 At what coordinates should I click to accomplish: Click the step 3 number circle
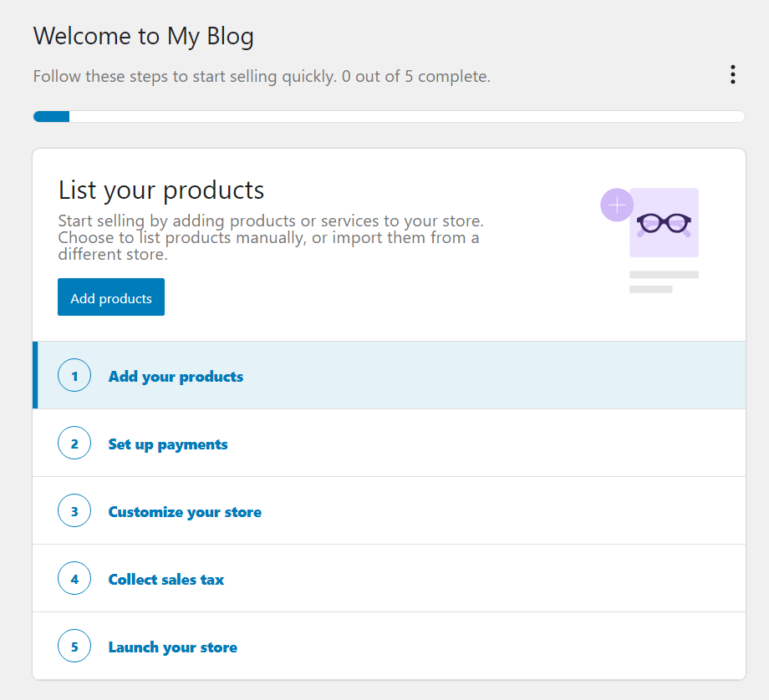pos(74,510)
